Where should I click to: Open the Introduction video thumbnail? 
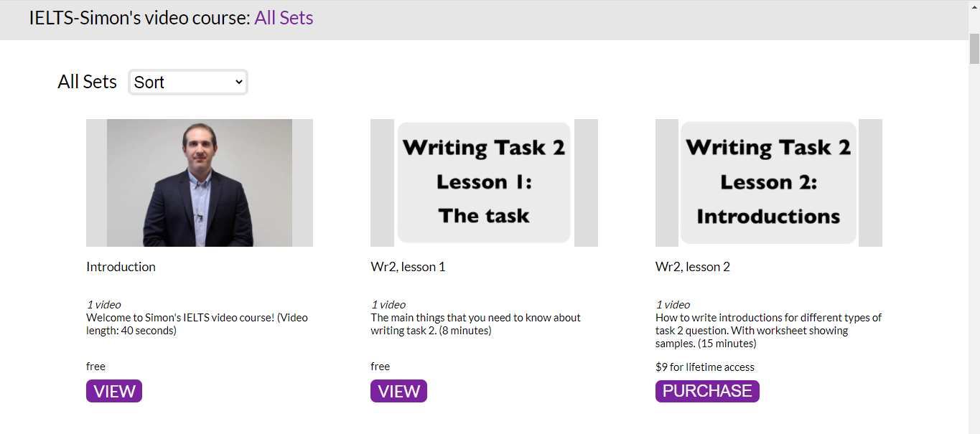tap(200, 183)
